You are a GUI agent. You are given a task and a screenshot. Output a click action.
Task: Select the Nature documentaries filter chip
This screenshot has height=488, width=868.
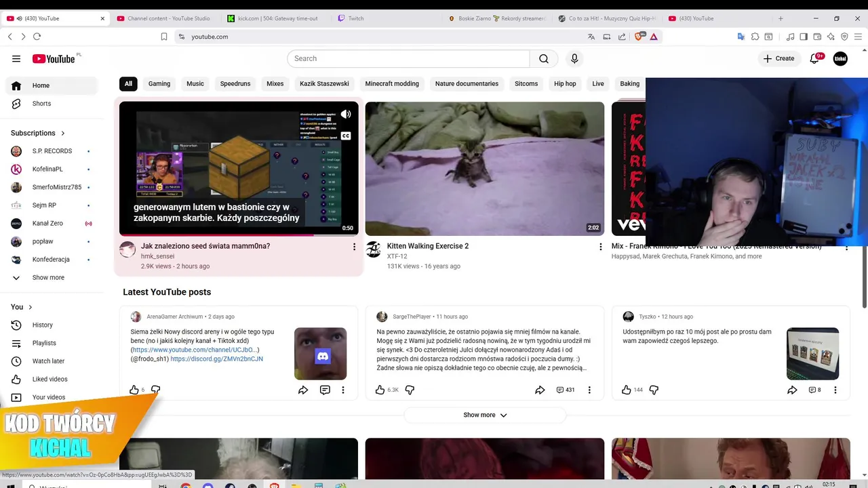click(x=467, y=83)
